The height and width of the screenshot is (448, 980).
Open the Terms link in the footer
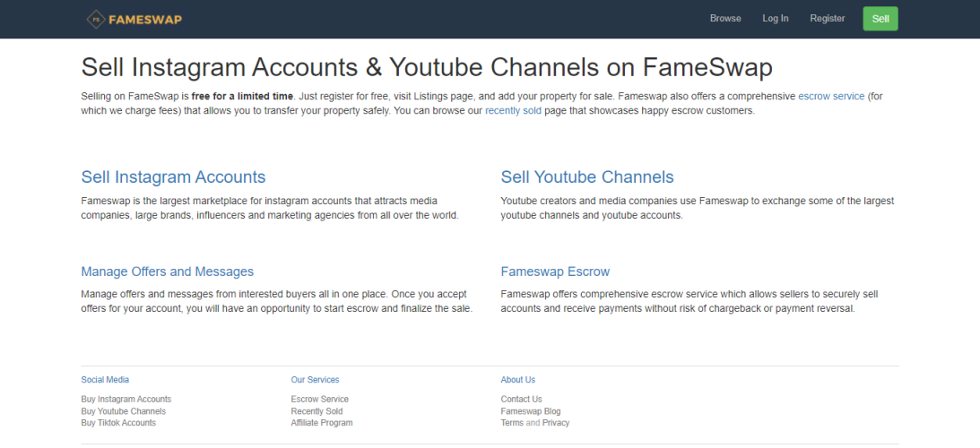[512, 423]
